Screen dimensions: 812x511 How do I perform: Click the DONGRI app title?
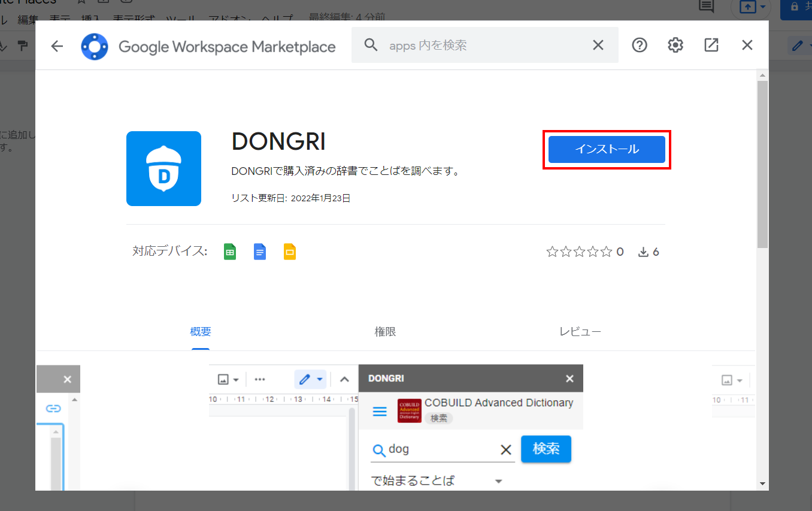pos(278,142)
